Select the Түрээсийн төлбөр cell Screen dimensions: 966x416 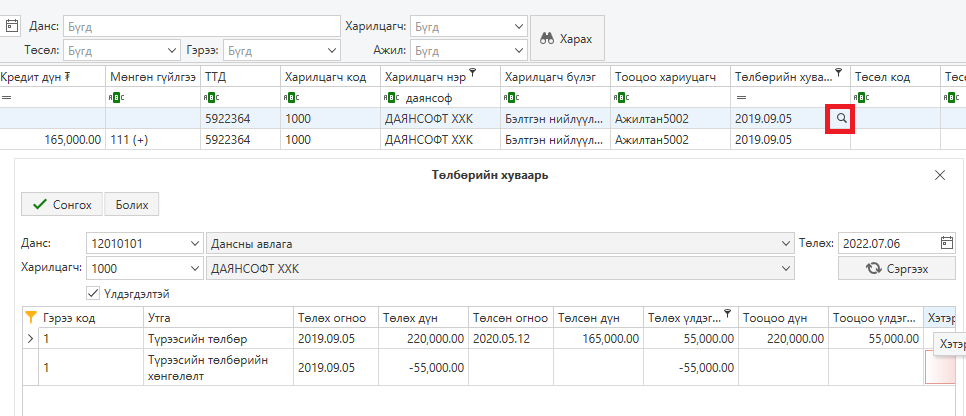[218, 338]
